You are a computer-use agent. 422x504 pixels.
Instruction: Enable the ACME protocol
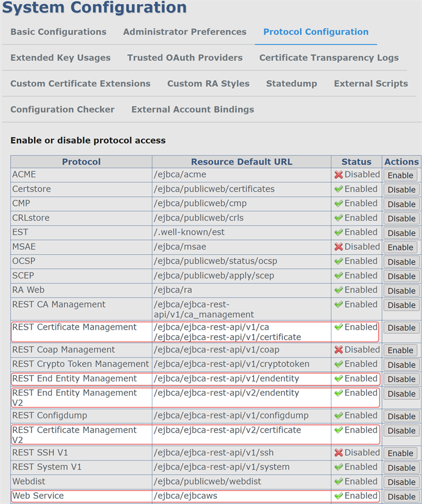(401, 176)
